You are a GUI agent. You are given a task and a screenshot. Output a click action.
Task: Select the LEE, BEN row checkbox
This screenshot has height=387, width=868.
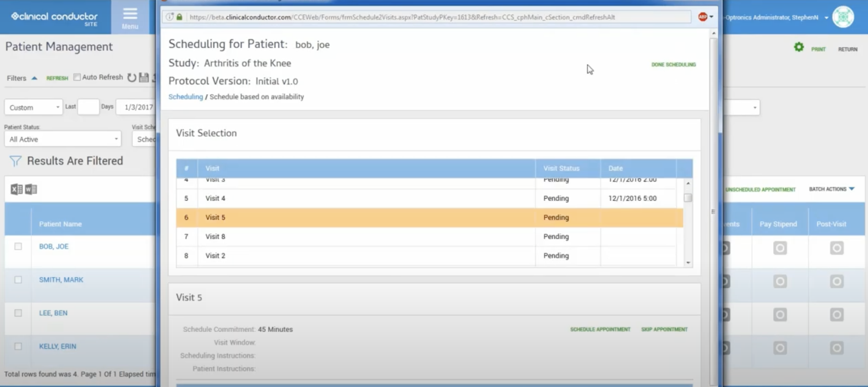[x=18, y=313]
